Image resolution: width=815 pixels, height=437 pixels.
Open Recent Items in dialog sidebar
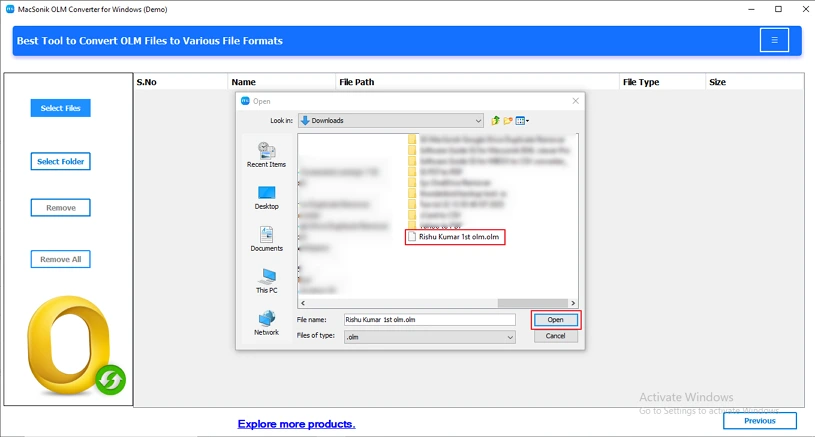click(x=266, y=155)
